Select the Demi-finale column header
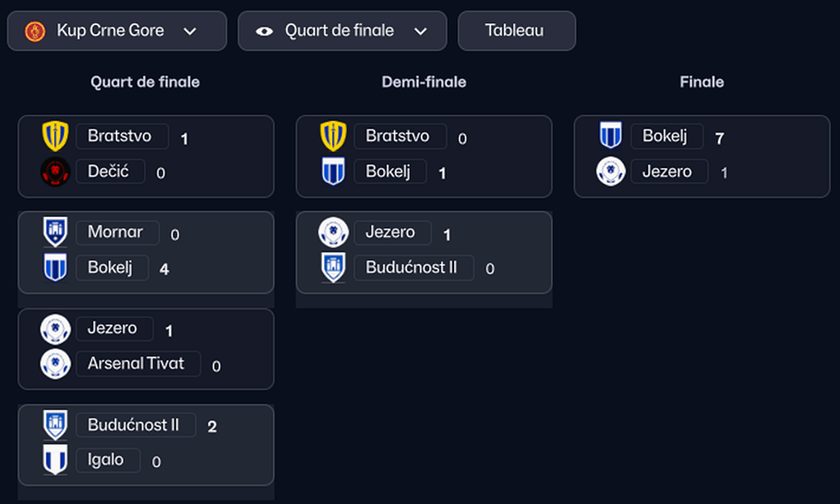The width and height of the screenshot is (840, 504). click(424, 82)
